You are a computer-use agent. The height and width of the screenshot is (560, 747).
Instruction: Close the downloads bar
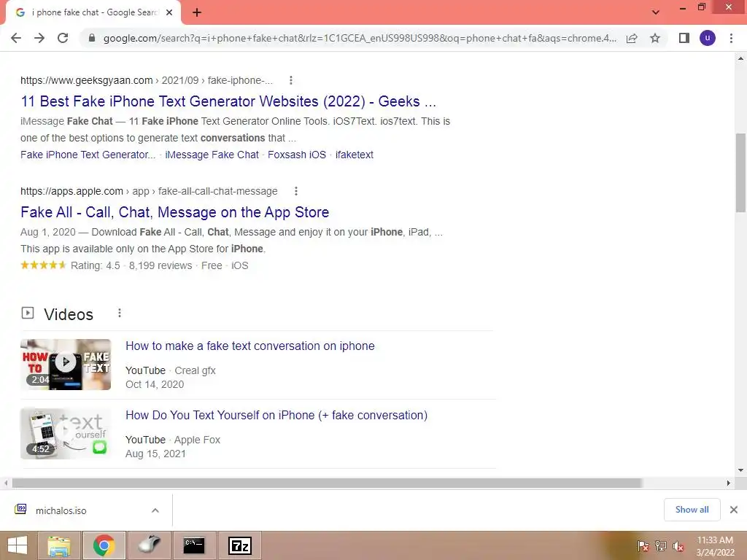point(734,510)
